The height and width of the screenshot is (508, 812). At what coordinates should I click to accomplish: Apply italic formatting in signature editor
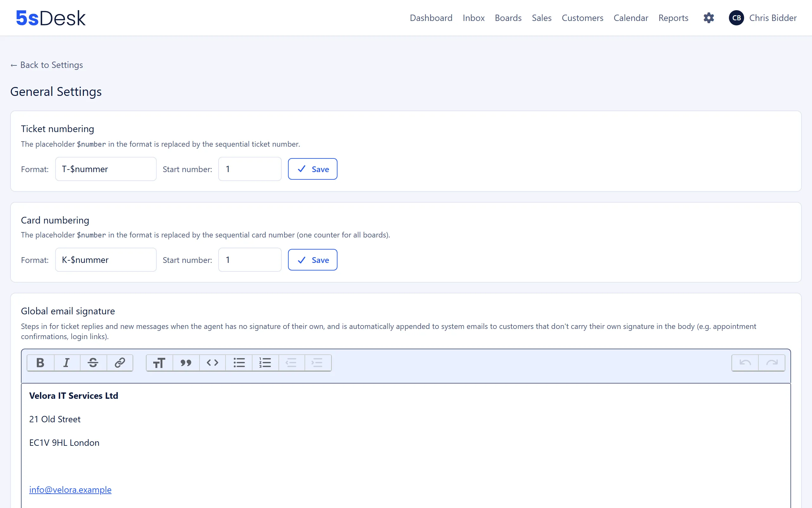[x=67, y=363]
